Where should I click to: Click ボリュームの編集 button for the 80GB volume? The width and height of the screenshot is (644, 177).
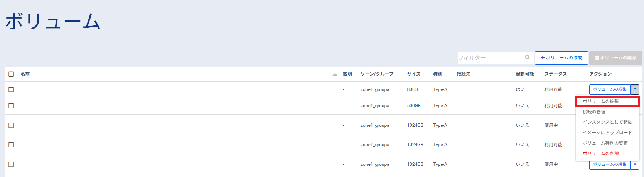click(x=610, y=89)
